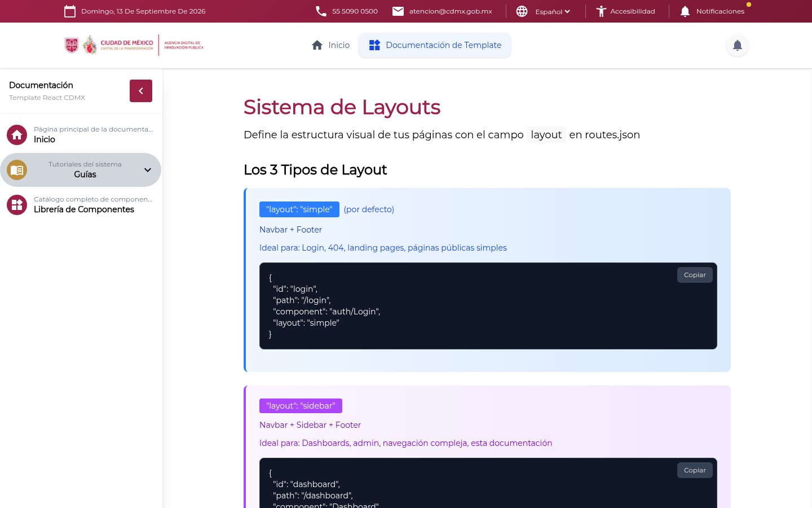The height and width of the screenshot is (508, 812).
Task: Click the calendar icon beside the date
Action: (x=70, y=11)
